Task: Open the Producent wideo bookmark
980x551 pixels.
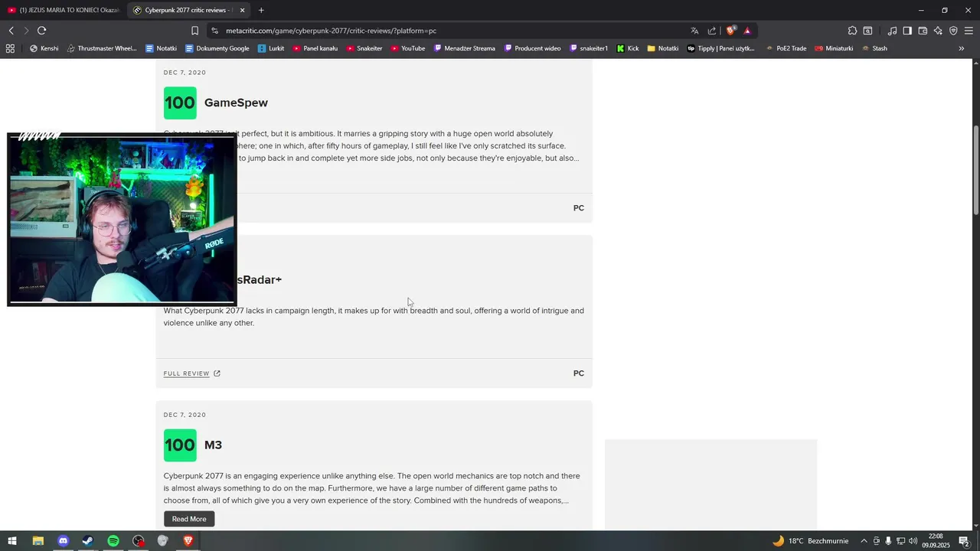Action: point(532,48)
